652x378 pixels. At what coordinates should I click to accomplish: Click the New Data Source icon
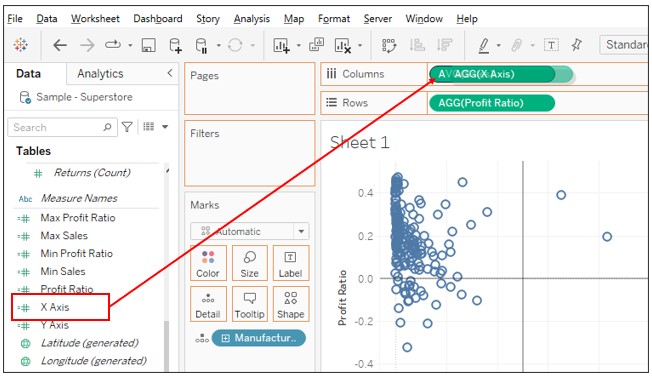(175, 45)
